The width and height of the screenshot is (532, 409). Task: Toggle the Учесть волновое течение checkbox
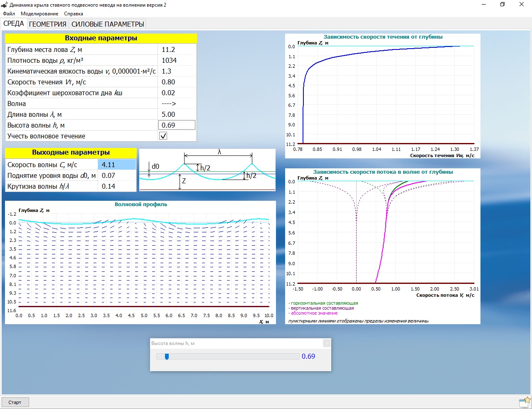pyautogui.click(x=163, y=136)
